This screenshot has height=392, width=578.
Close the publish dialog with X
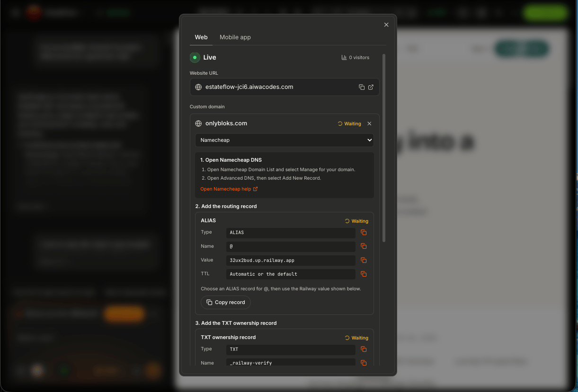[x=386, y=25]
